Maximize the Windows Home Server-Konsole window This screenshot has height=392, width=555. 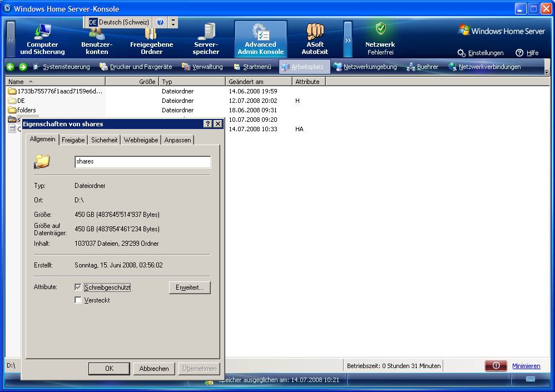pyautogui.click(x=533, y=9)
